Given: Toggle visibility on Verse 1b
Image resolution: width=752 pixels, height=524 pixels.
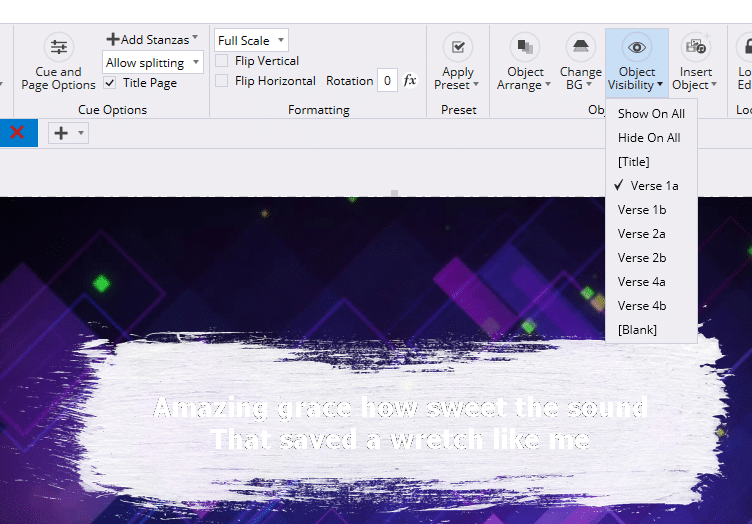Looking at the screenshot, I should (x=651, y=210).
